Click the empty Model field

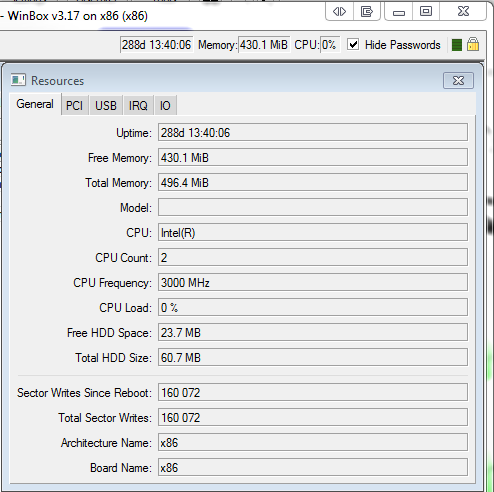313,207
